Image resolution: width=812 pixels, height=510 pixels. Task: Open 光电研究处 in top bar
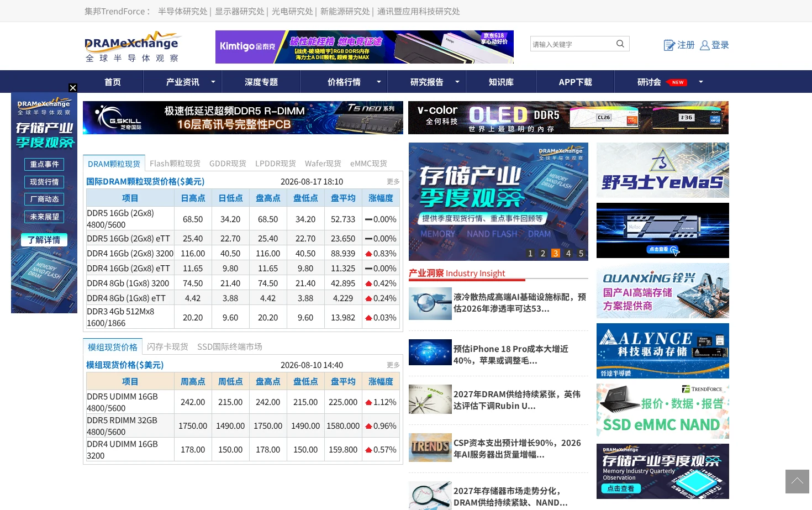pyautogui.click(x=292, y=11)
